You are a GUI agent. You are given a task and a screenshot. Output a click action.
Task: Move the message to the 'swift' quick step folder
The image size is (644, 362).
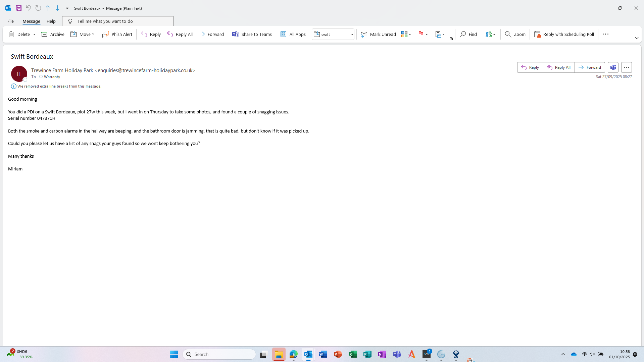[331, 34]
